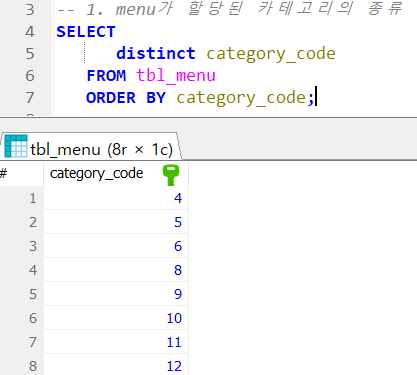Screen dimensions: 417x375
Task: Click the FROM keyword on line 6
Action: pos(106,76)
